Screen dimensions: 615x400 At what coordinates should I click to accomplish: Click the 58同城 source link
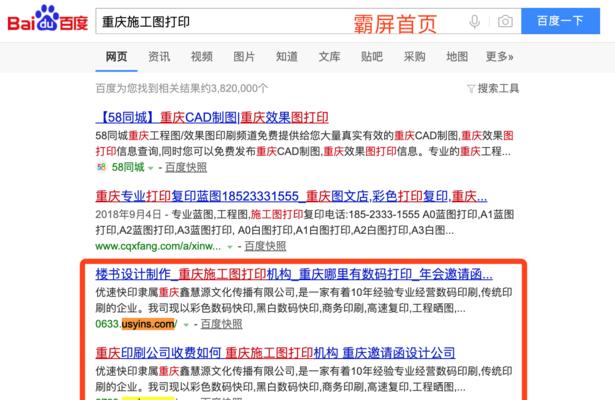click(128, 167)
